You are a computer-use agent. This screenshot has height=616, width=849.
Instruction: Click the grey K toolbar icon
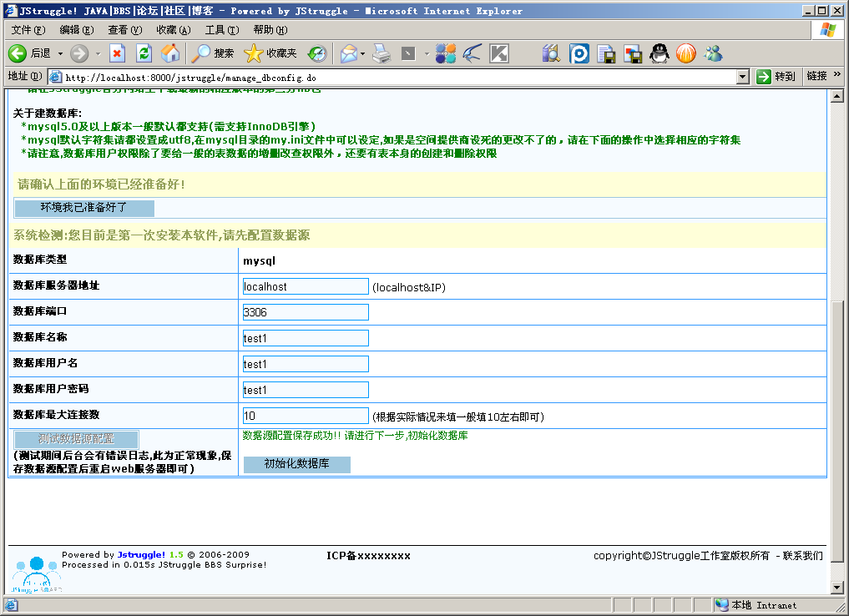498,53
